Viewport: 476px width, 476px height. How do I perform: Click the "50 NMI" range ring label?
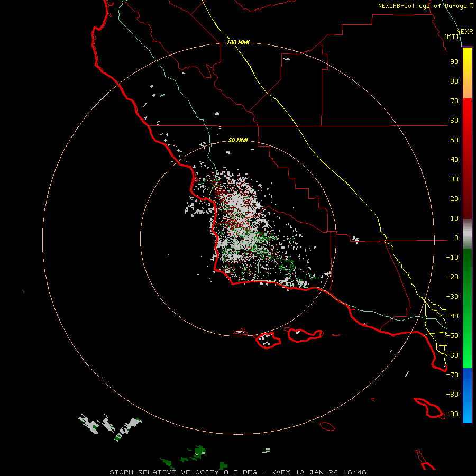tap(238, 140)
